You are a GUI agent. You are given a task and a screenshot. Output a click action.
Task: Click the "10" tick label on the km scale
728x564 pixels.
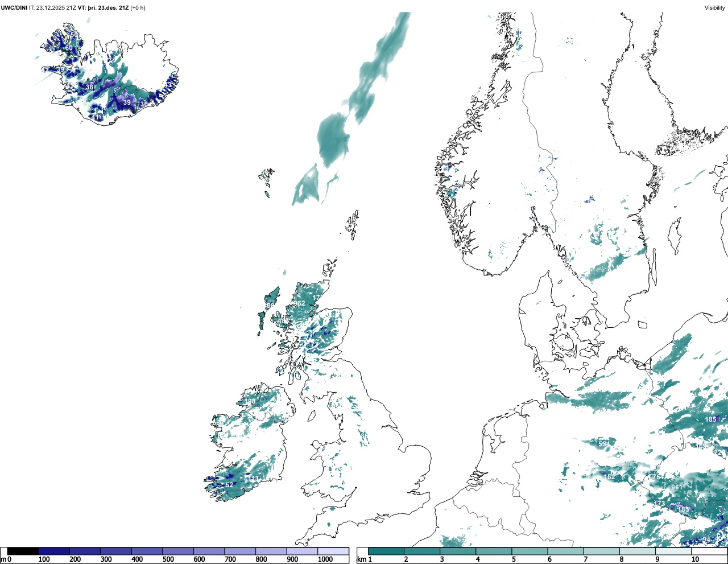pos(695,559)
